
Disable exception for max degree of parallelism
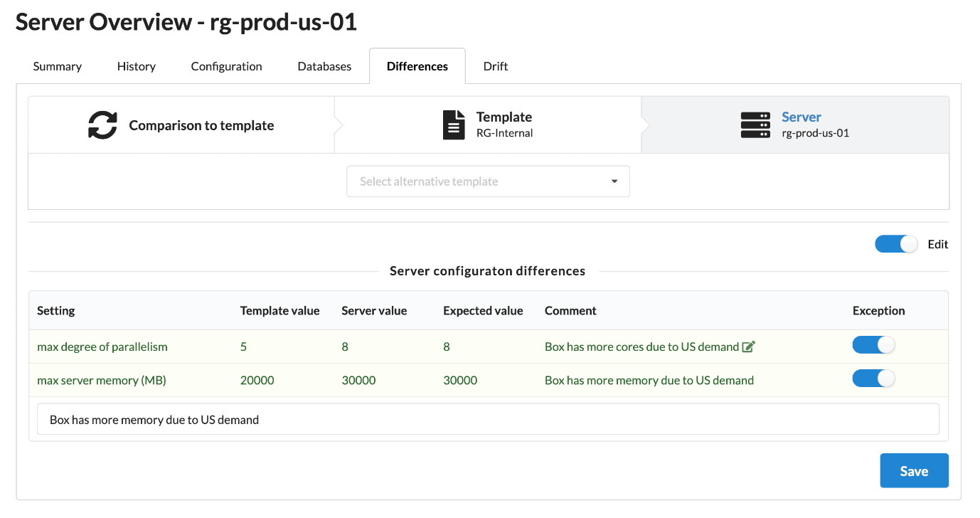click(873, 346)
